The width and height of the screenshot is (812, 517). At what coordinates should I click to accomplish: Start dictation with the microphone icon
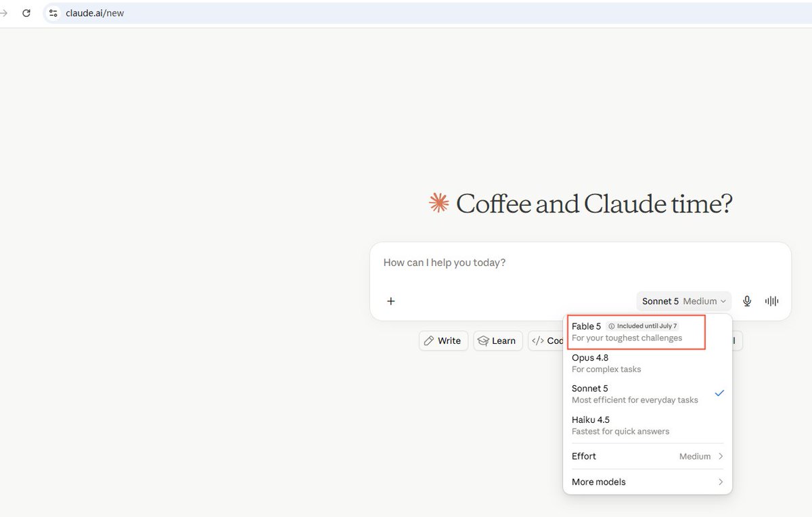(x=747, y=301)
